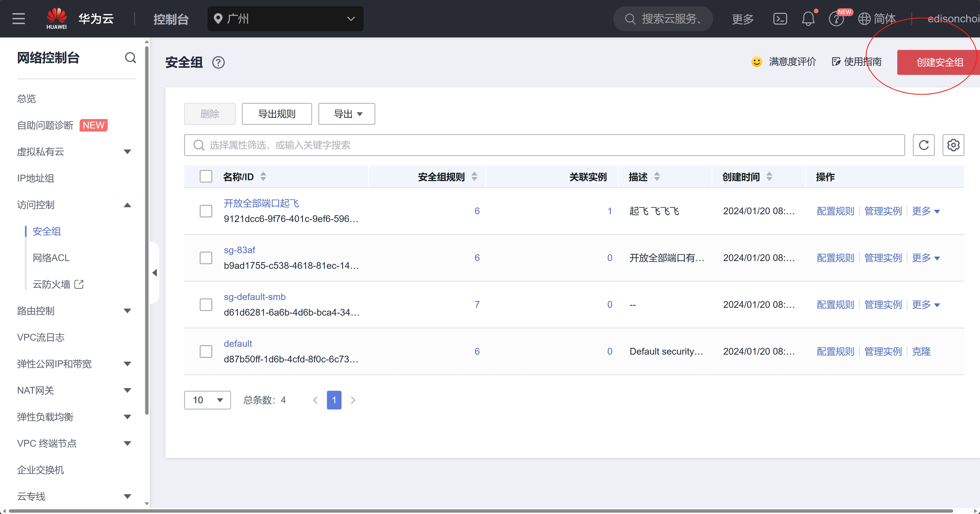Open VPC流日志 in sidebar
Screen dimensions: 980x514
[x=41, y=337]
